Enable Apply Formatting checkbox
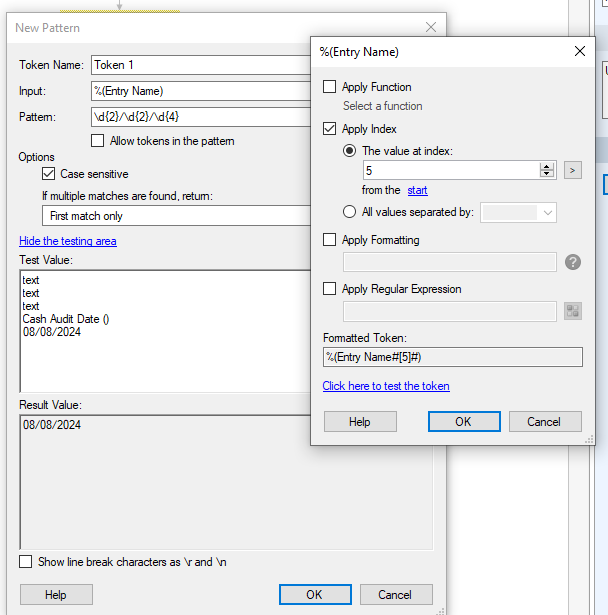Image resolution: width=608 pixels, height=615 pixels. point(329,240)
